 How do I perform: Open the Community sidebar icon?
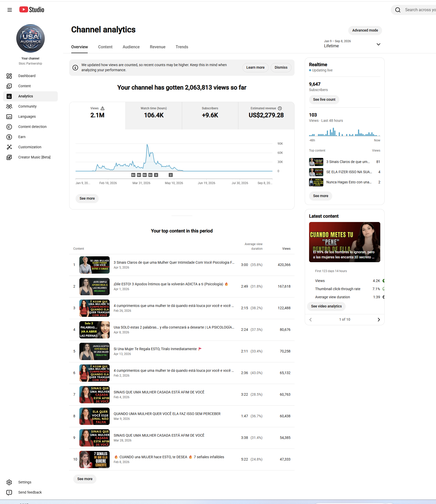[9, 106]
